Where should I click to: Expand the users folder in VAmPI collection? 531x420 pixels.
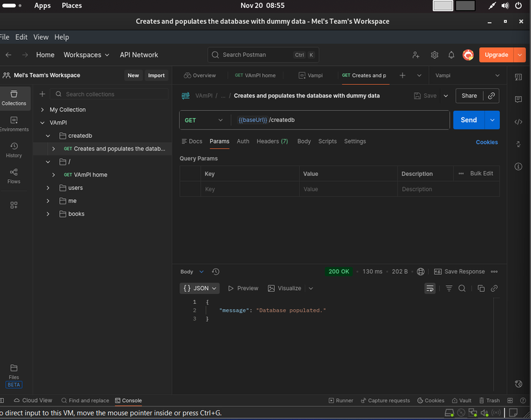pos(47,188)
